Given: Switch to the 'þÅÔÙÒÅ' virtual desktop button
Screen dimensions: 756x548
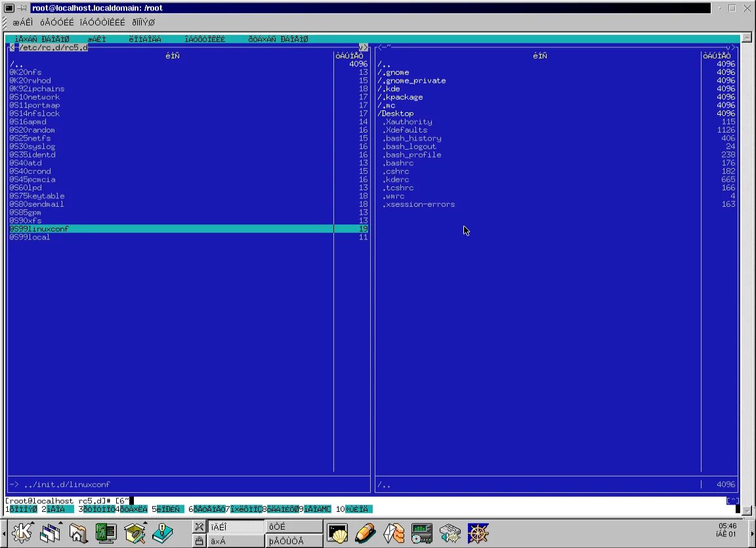Looking at the screenshot, I should click(x=294, y=541).
